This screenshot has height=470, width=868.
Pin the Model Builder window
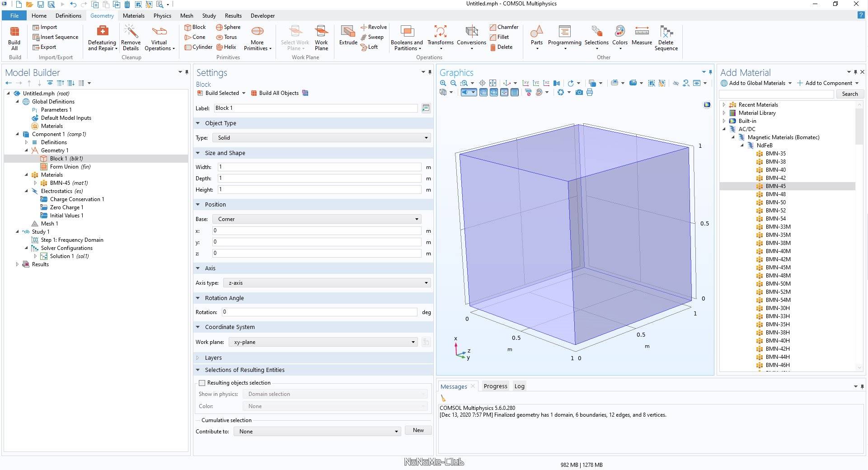click(187, 72)
